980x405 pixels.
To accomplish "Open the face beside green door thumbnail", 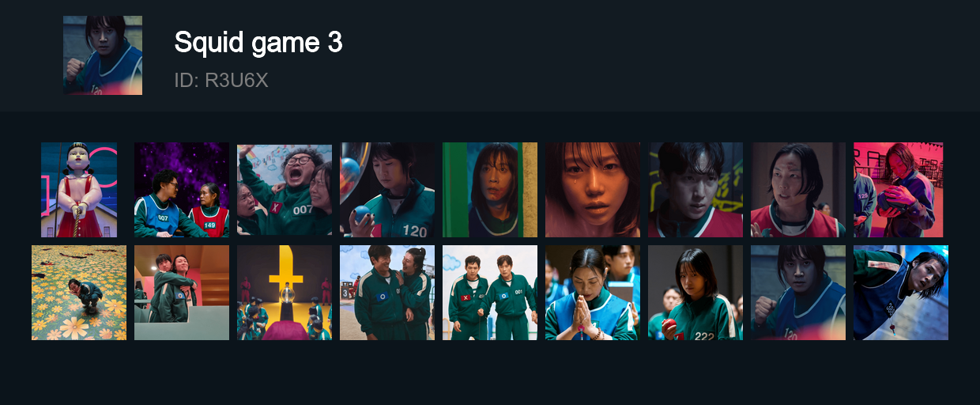I will (490, 190).
